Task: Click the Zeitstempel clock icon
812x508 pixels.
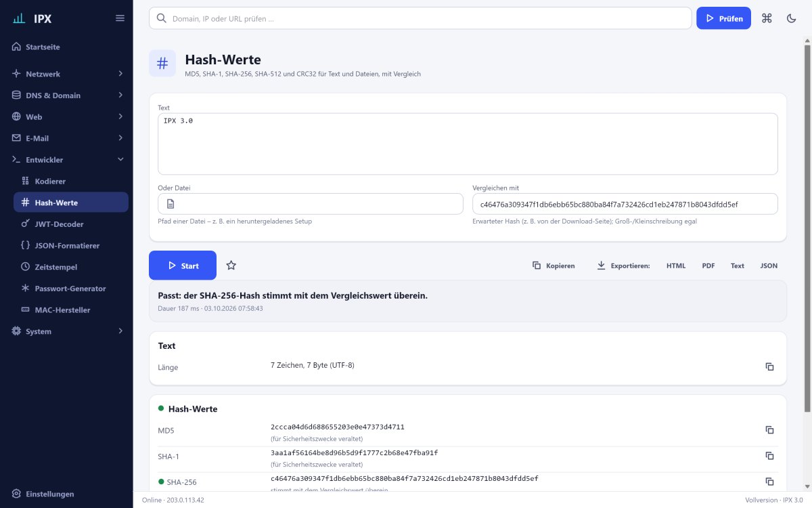Action: click(x=26, y=267)
